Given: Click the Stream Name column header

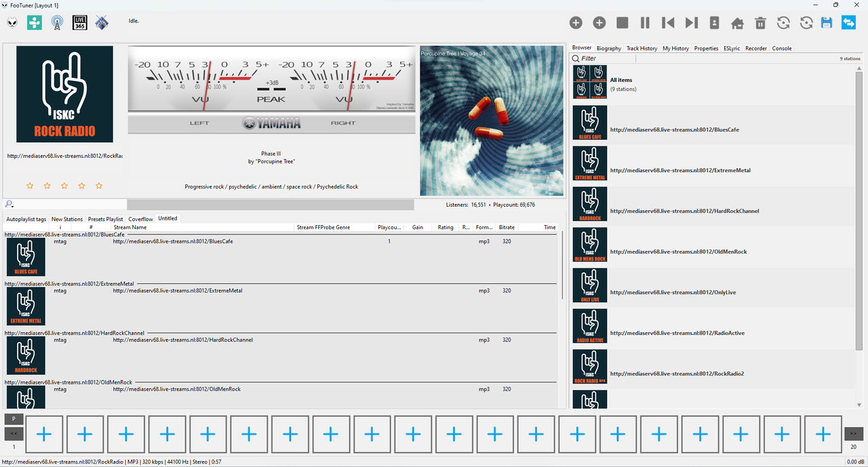Looking at the screenshot, I should click(203, 228).
